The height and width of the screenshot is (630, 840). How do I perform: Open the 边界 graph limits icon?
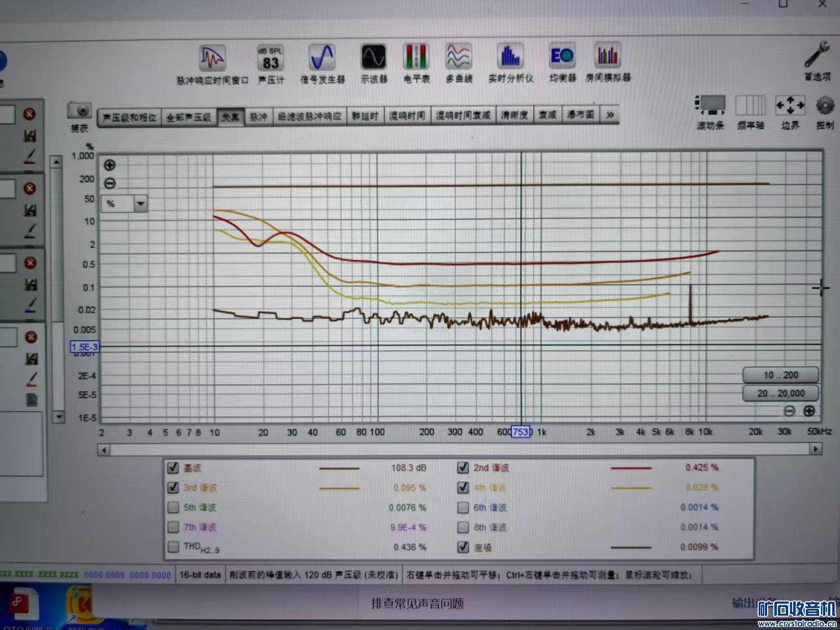click(790, 105)
